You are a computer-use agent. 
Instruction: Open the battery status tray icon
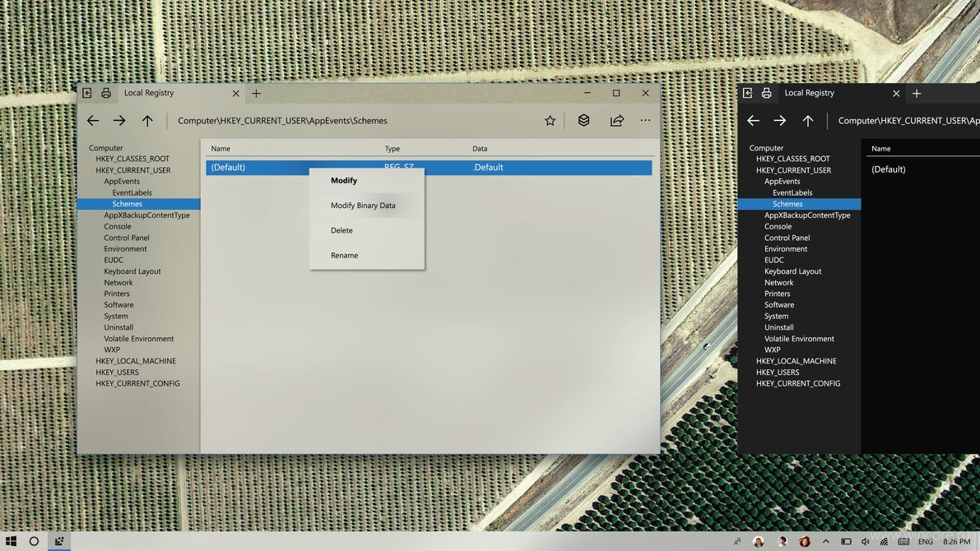pyautogui.click(x=846, y=542)
